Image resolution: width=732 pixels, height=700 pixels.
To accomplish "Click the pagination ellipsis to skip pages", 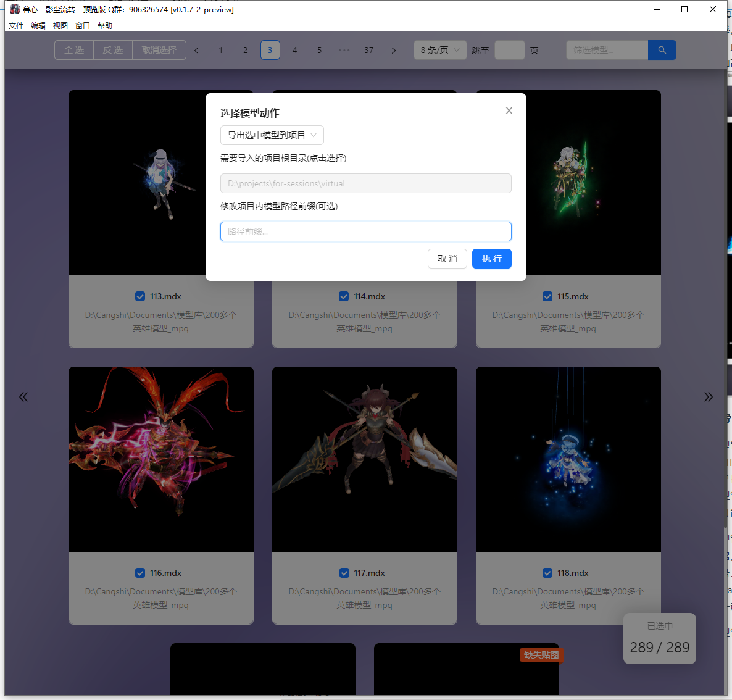I will [344, 50].
